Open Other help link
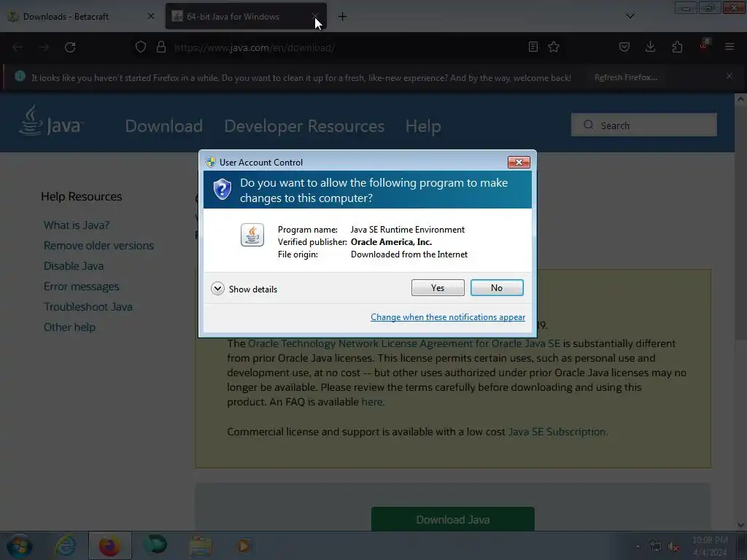This screenshot has height=560, width=747. pos(69,327)
